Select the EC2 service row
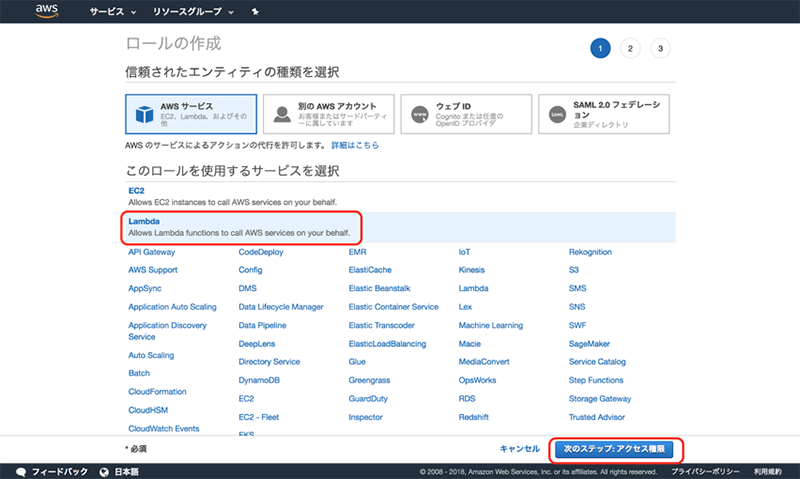This screenshot has width=800, height=479. tap(400, 195)
